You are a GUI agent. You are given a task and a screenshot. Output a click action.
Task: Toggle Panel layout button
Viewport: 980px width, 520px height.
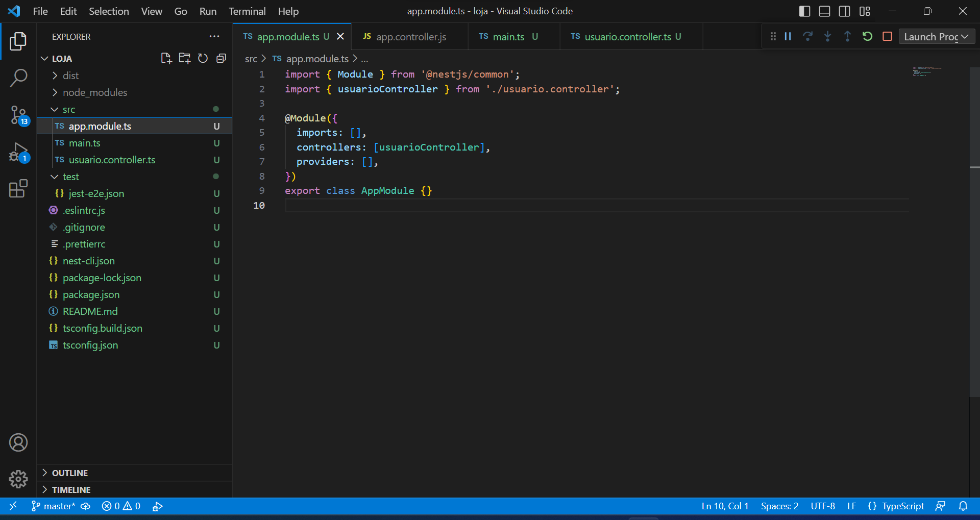[x=824, y=11]
